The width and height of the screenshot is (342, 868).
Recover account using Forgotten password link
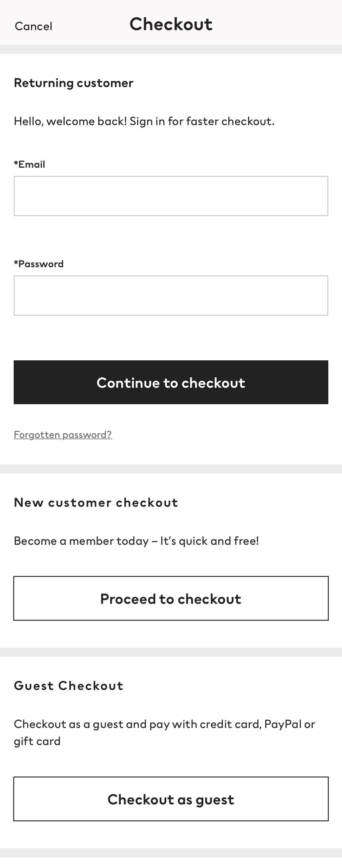point(63,434)
